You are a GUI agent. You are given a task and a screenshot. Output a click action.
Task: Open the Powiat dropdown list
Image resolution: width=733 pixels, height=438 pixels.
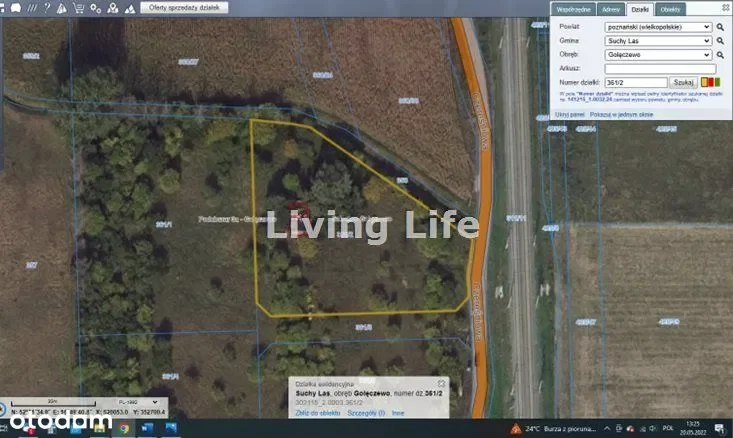658,27
